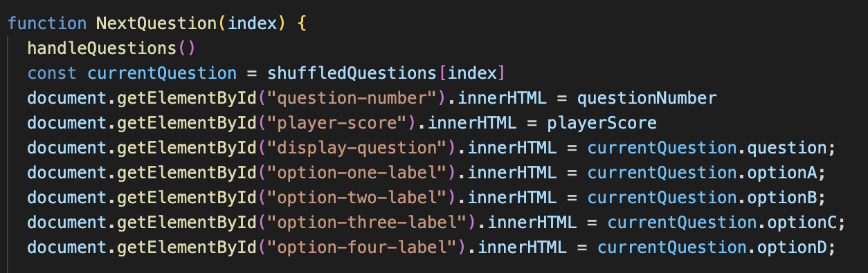Select the NextQuestion function name
Viewport: 868px width, 273px height.
157,23
